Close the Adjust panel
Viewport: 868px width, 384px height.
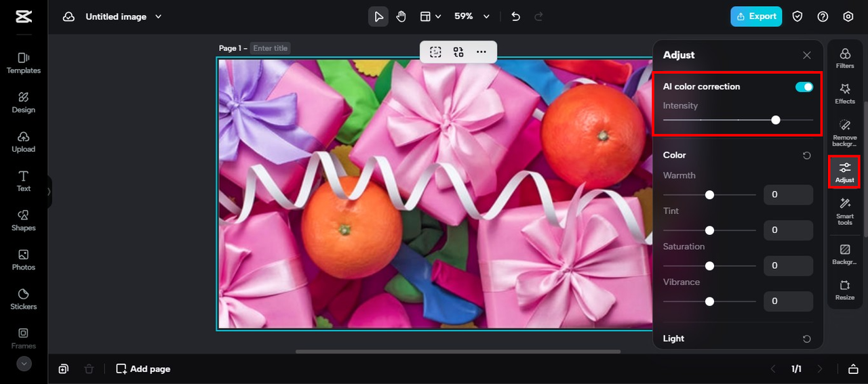(x=806, y=55)
